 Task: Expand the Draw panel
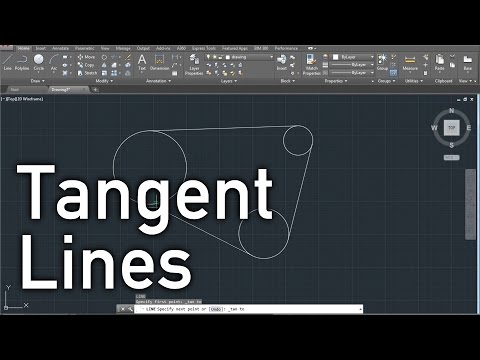[x=37, y=81]
